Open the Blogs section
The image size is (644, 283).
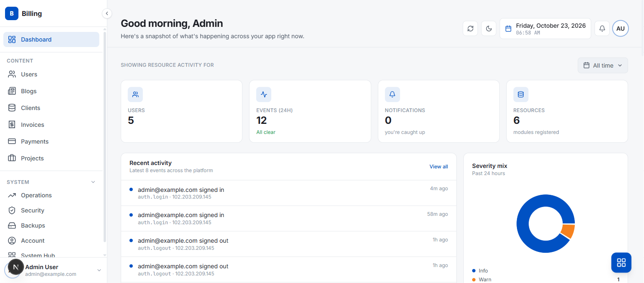pos(51,91)
